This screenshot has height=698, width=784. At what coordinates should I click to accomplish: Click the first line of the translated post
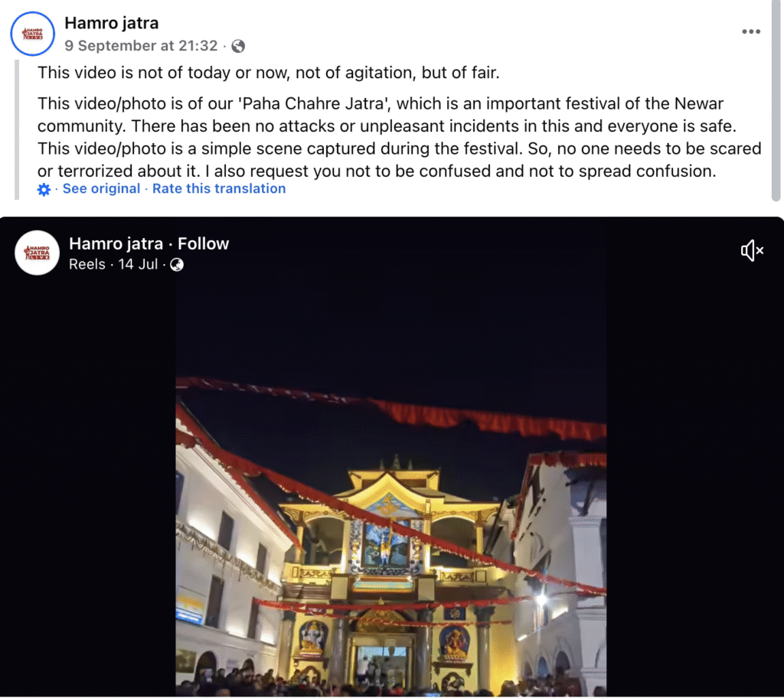tap(269, 73)
